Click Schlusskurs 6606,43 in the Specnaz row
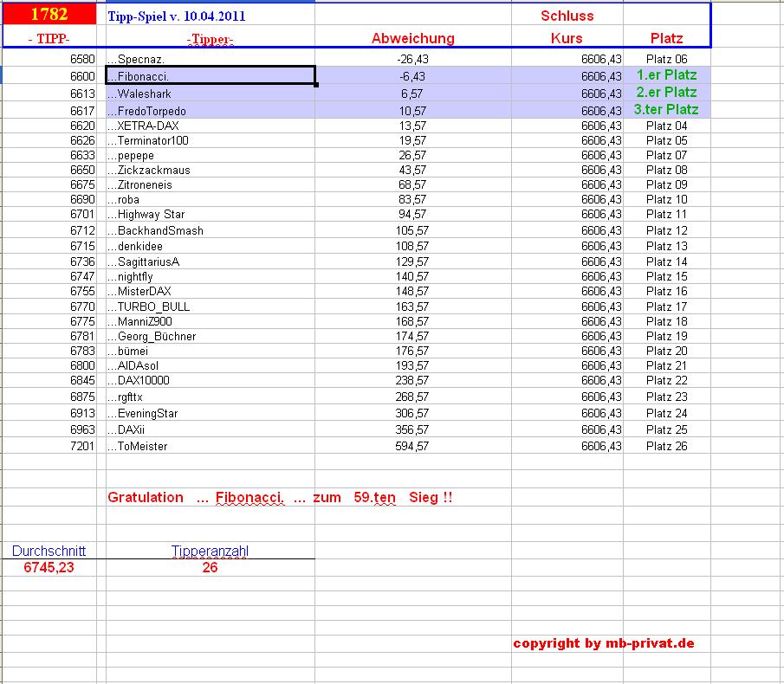 601,59
